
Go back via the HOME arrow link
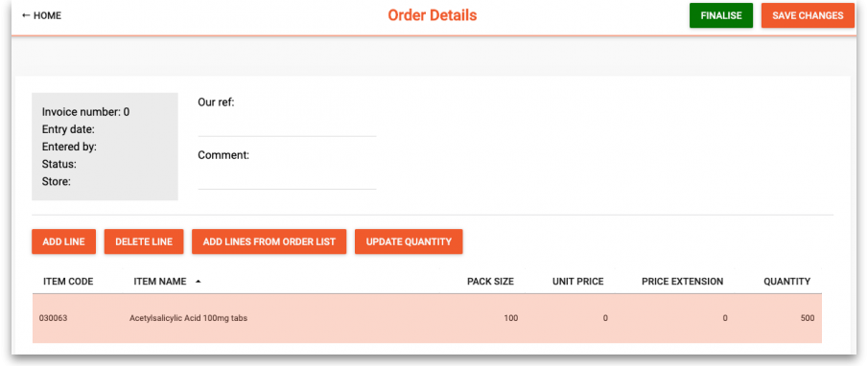(41, 15)
